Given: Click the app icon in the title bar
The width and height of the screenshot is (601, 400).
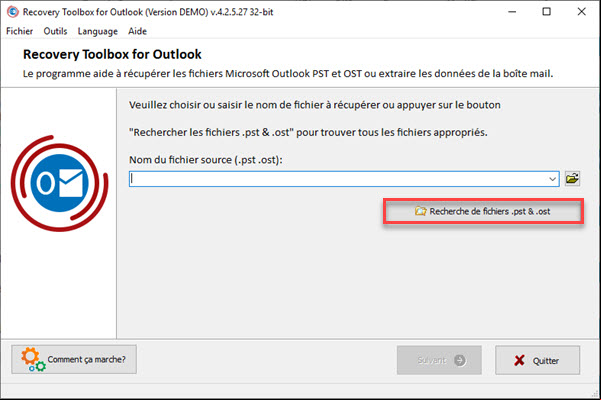Looking at the screenshot, I should coord(13,12).
